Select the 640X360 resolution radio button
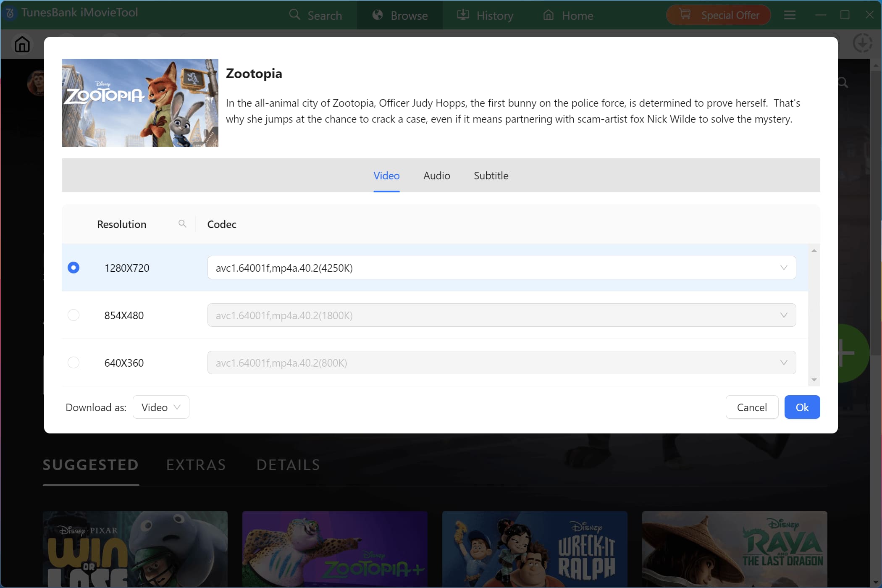Viewport: 882px width, 588px height. point(73,362)
